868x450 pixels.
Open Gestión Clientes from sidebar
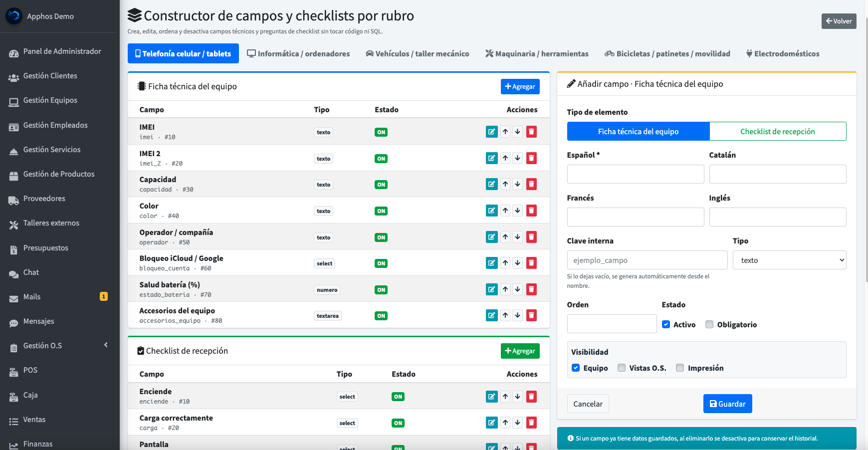click(60, 76)
